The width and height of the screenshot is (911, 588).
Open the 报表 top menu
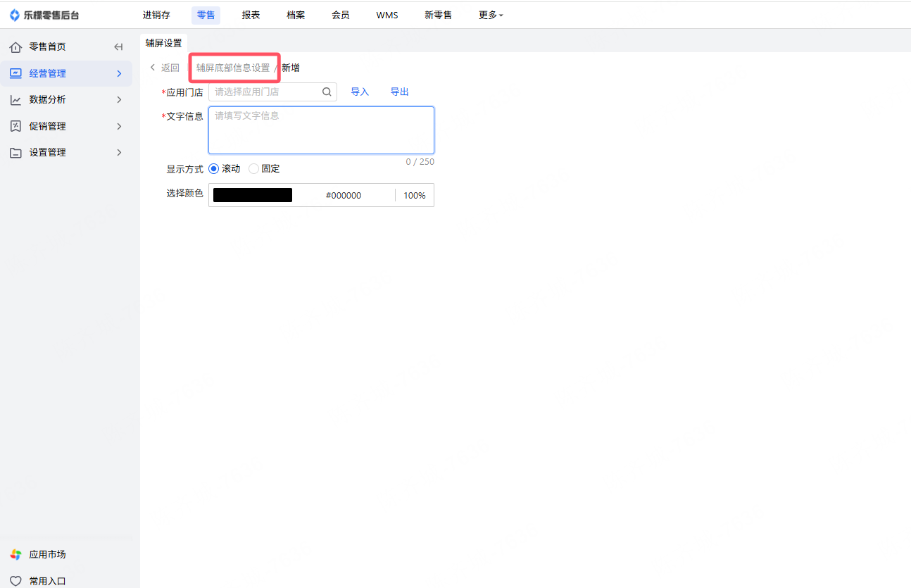pos(251,15)
